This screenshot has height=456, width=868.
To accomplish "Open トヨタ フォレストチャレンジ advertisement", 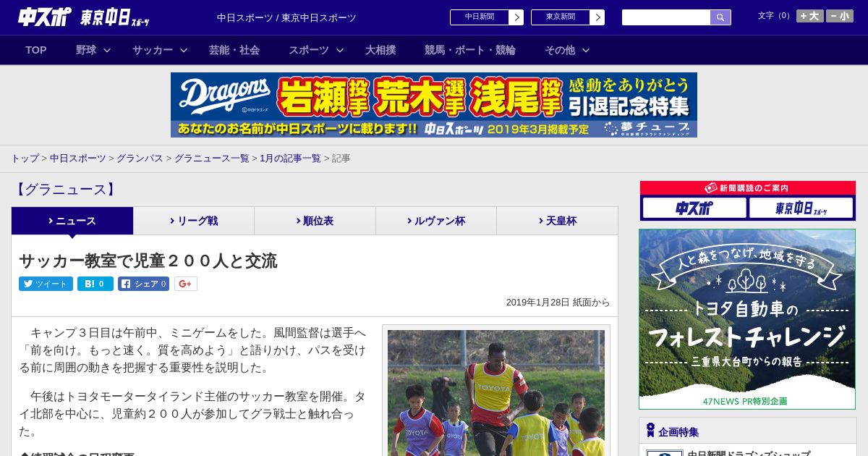I will pyautogui.click(x=747, y=319).
